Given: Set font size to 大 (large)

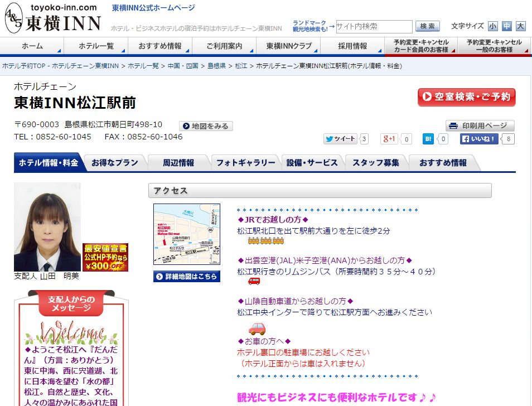Looking at the screenshot, I should point(520,26).
